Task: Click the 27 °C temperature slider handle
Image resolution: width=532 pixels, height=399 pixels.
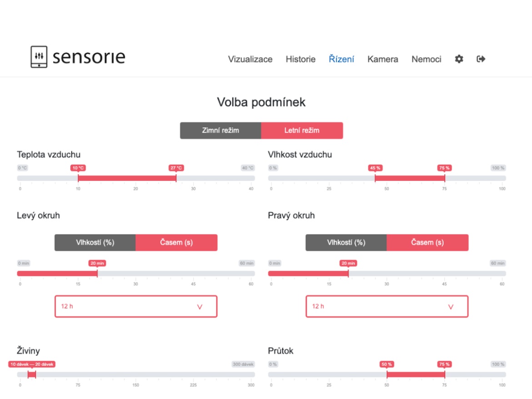Action: pos(176,178)
